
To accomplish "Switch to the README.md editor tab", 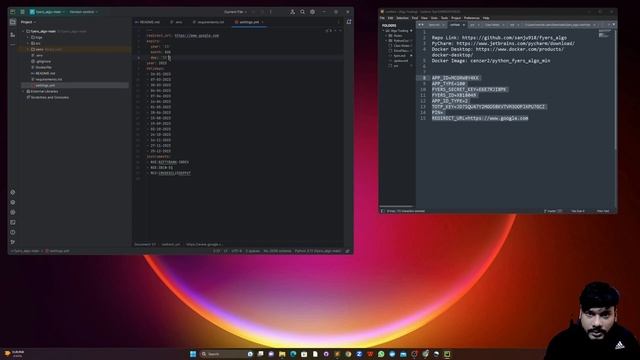I will [148, 22].
